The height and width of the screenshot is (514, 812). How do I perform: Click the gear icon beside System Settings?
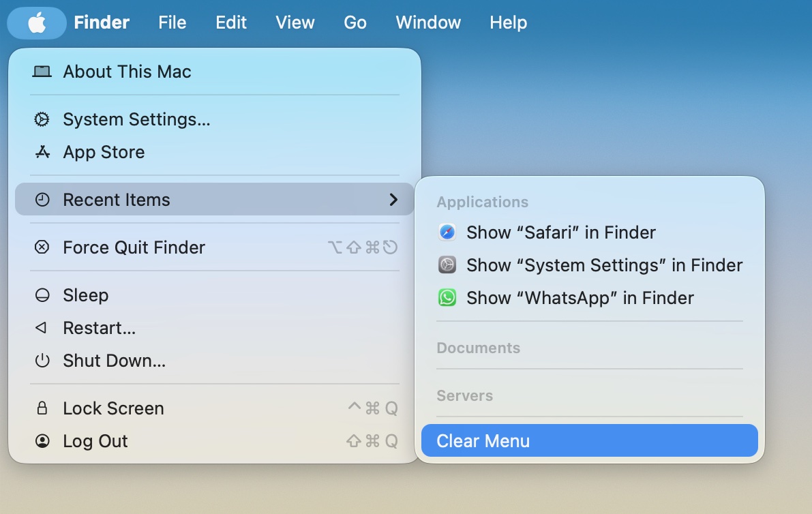tap(42, 119)
